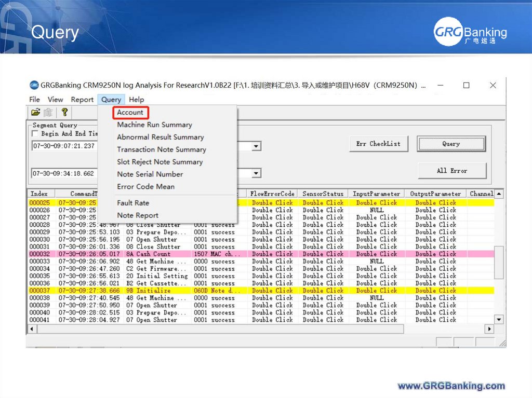Click the InputParameter column header
Screen dimensions: 532x398
pos(376,194)
